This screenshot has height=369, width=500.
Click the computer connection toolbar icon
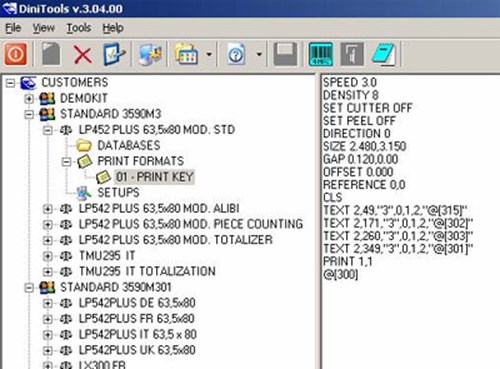point(150,54)
